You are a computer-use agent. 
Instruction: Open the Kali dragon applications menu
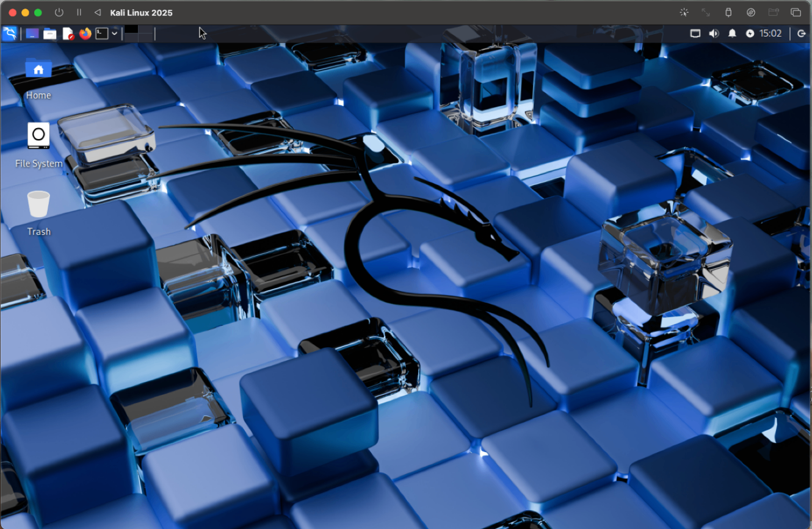[10, 34]
